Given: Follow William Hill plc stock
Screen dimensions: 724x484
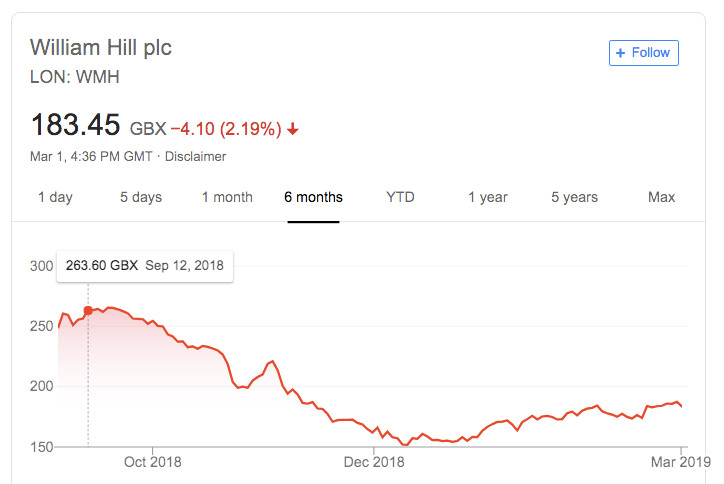Looking at the screenshot, I should pos(644,53).
